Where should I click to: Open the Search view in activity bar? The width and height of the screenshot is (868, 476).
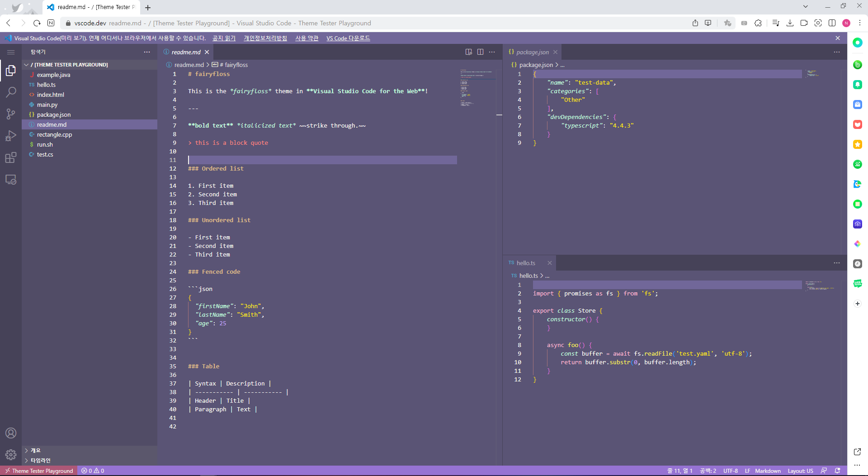11,92
